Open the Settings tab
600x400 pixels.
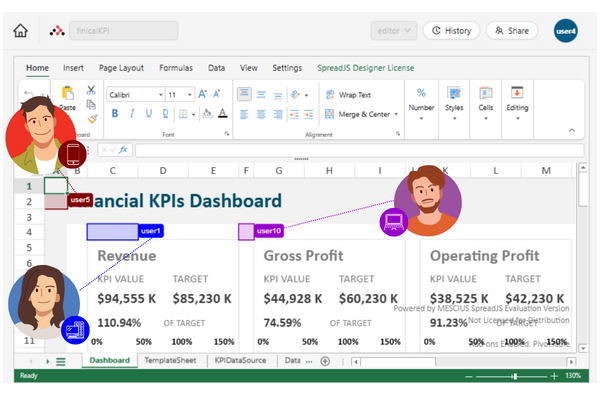(x=287, y=68)
